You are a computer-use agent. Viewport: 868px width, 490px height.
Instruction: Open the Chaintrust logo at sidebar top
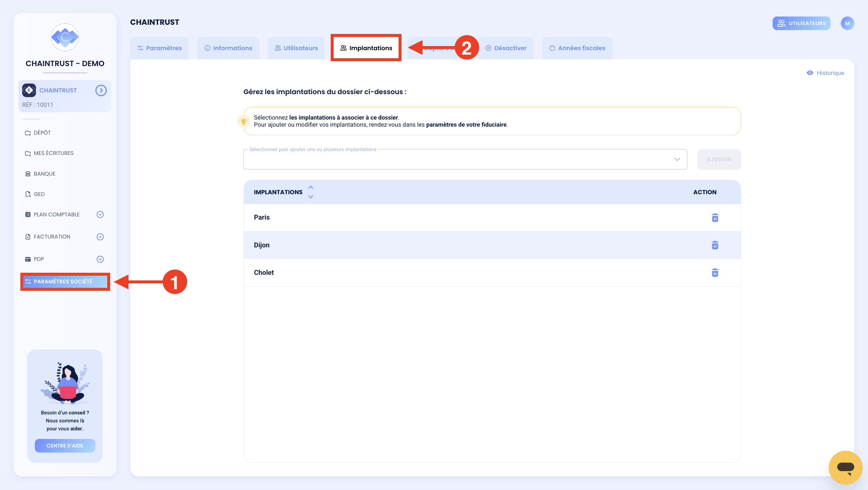[65, 37]
